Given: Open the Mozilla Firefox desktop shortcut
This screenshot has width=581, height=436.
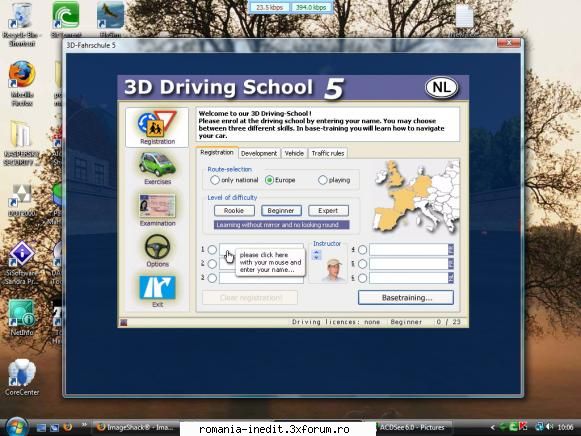Looking at the screenshot, I should coord(22,83).
